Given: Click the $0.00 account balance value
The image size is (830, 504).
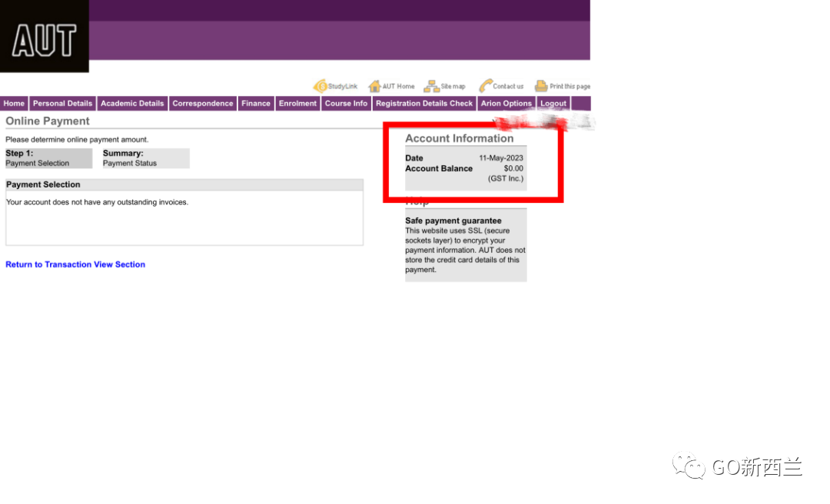Looking at the screenshot, I should [513, 168].
